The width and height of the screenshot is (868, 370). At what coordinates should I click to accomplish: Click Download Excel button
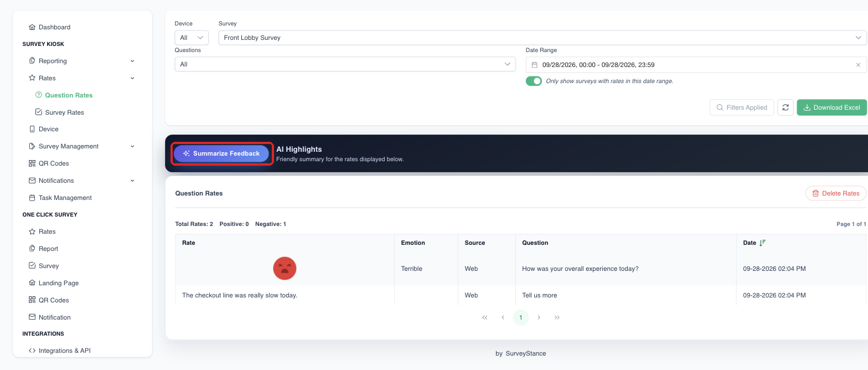pos(831,107)
